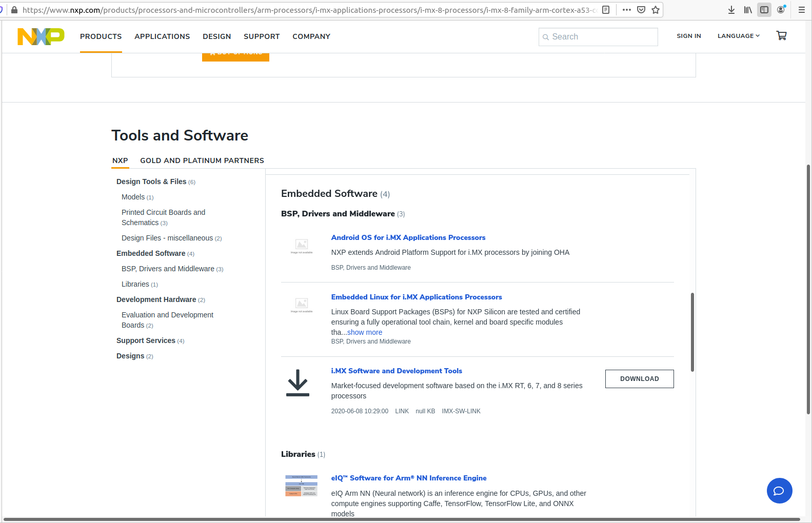The width and height of the screenshot is (812, 523).
Task: Open the eIQ software thumbnail image
Action: tap(302, 486)
